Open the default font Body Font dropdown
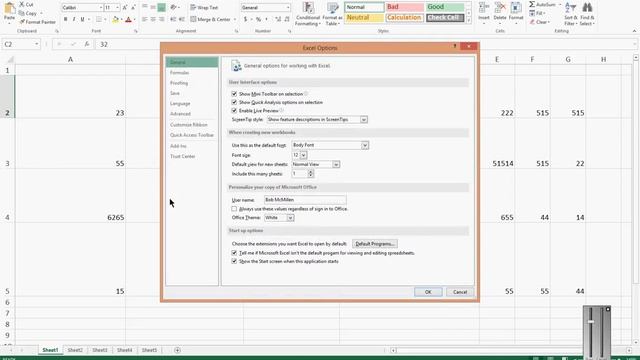Viewport: 640px width, 360px height. click(x=365, y=145)
